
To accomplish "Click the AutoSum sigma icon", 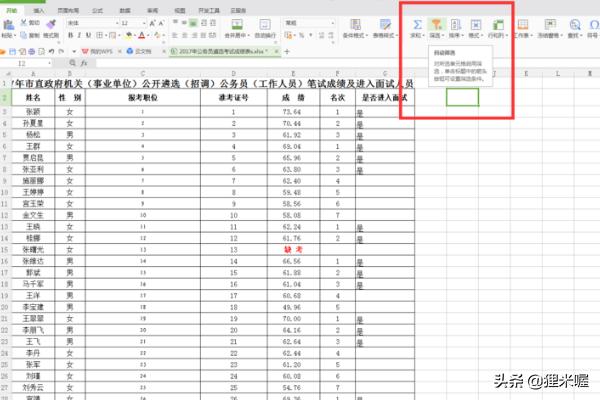I will coord(417,24).
